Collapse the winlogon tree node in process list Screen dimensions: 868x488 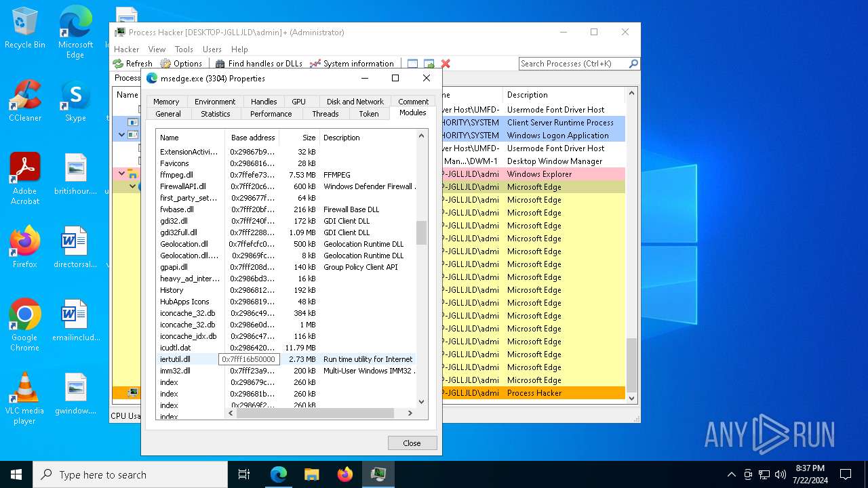click(x=122, y=135)
